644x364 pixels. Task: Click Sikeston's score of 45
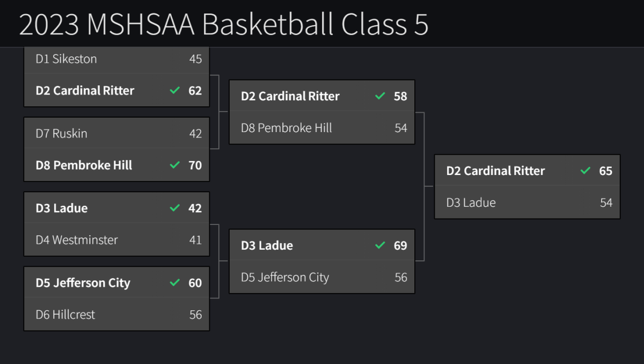[x=195, y=59]
